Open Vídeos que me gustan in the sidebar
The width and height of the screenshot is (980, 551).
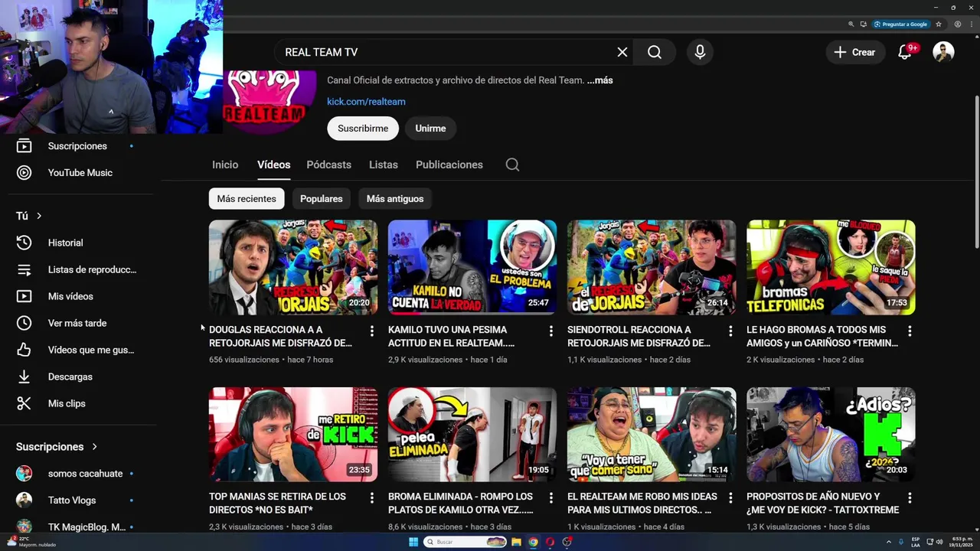pyautogui.click(x=77, y=350)
